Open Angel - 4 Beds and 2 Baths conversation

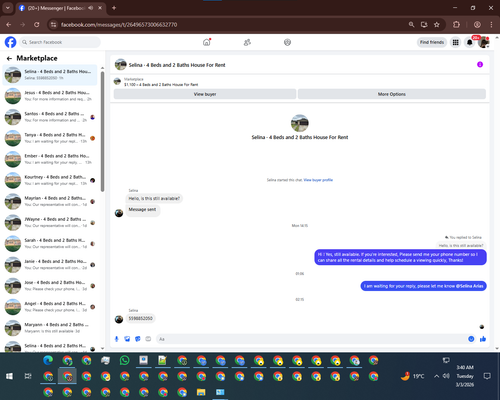click(50, 307)
